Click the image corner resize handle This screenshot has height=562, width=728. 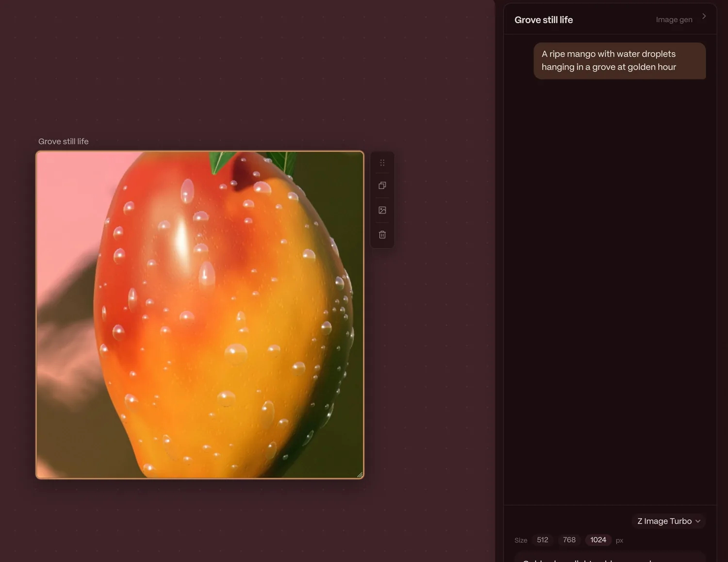click(360, 475)
